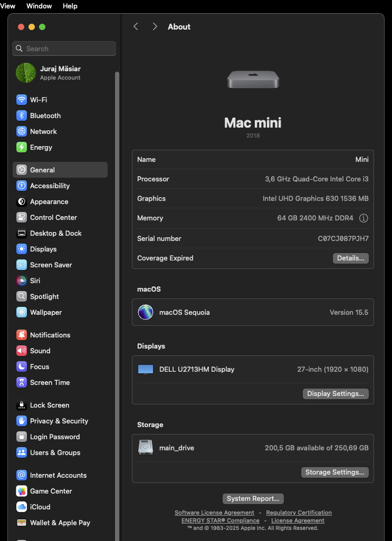The width and height of the screenshot is (392, 541).
Task: Open Regulatory Certification link
Action: (299, 513)
